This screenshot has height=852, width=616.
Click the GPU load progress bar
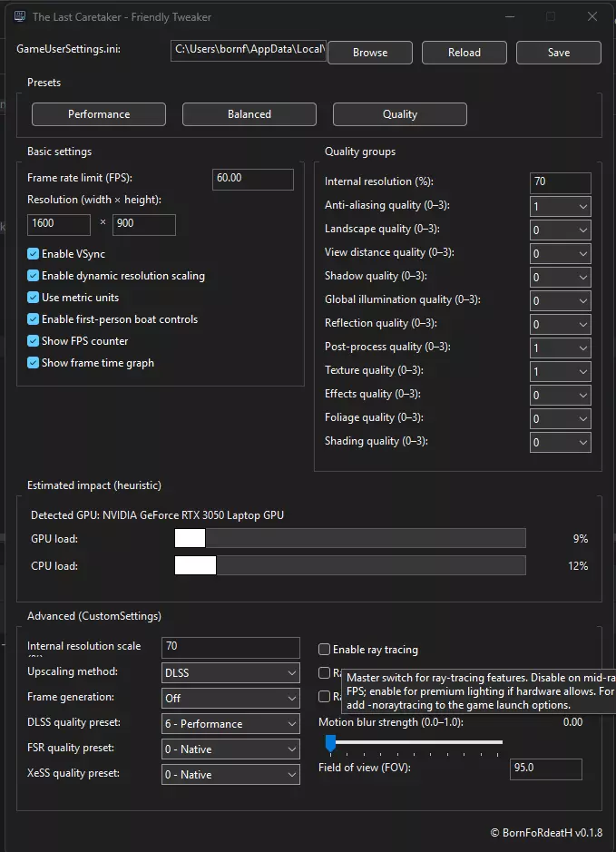coord(350,538)
